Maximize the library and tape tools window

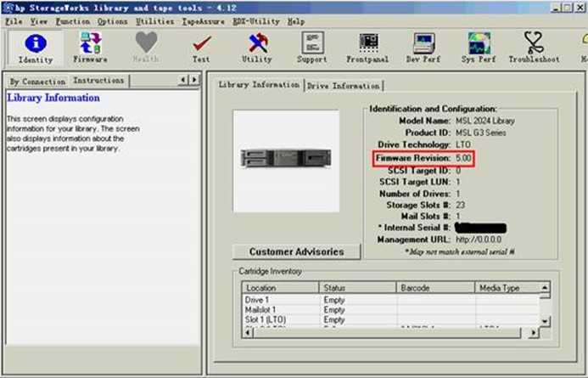[x=568, y=8]
